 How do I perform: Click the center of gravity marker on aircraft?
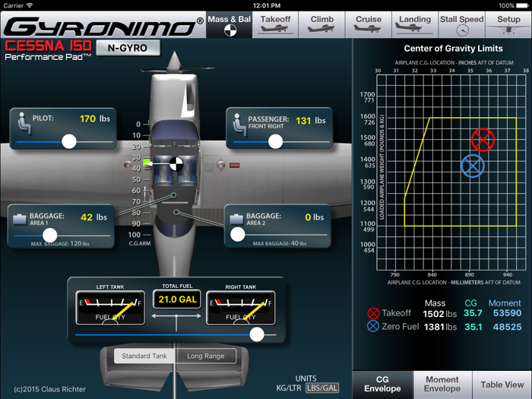pyautogui.click(x=176, y=164)
